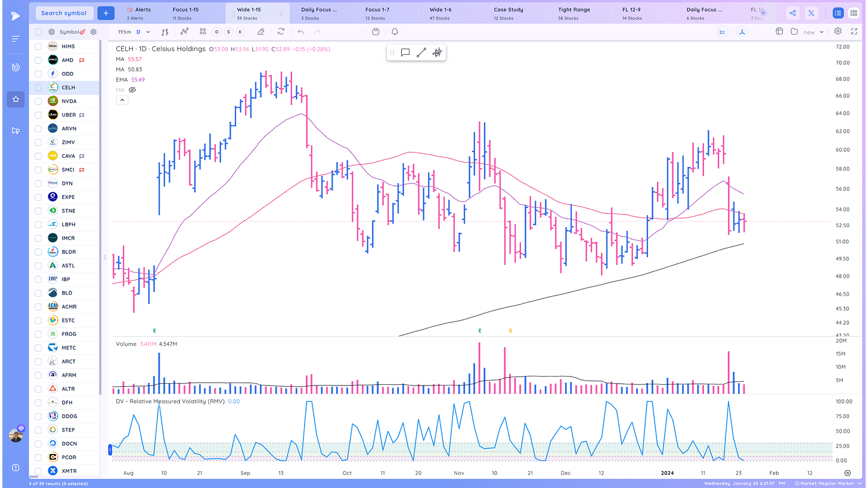
Task: Check the CAVA row checkbox
Action: (x=38, y=156)
